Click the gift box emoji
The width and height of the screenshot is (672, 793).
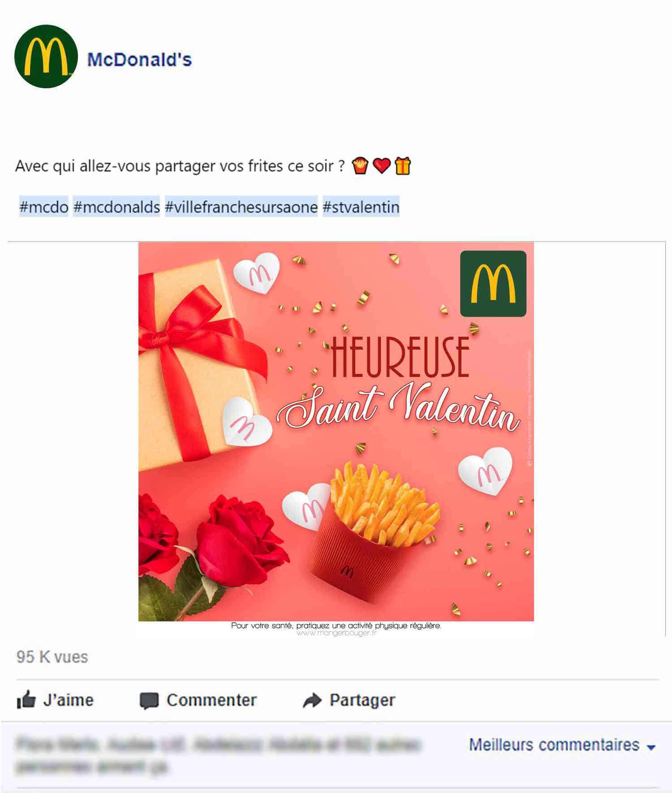403,166
